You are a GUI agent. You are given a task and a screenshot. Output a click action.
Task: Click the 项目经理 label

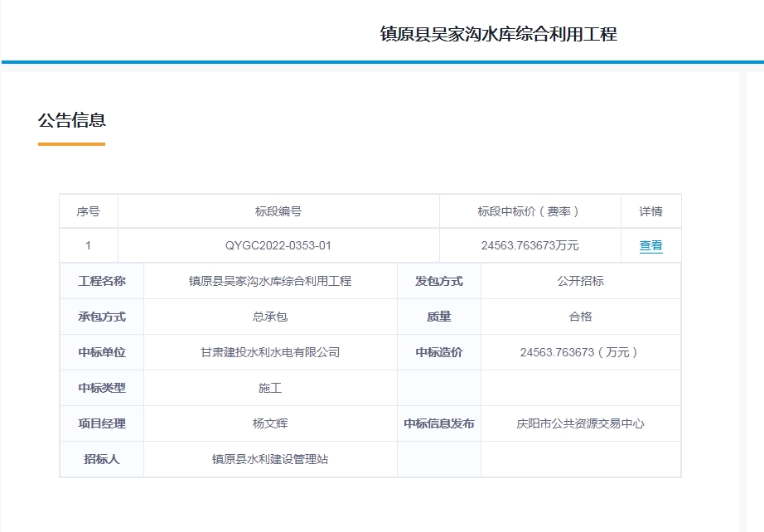pyautogui.click(x=102, y=423)
